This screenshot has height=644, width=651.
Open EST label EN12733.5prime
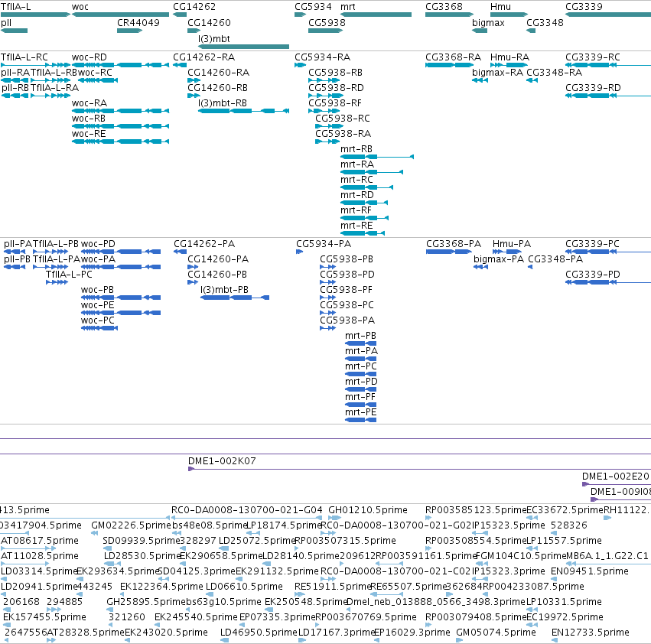coord(591,633)
